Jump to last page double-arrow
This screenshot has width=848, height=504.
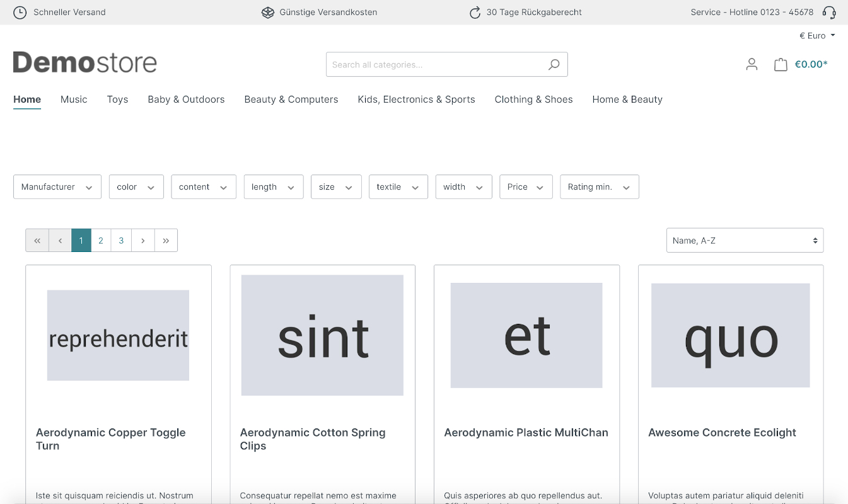tap(166, 241)
